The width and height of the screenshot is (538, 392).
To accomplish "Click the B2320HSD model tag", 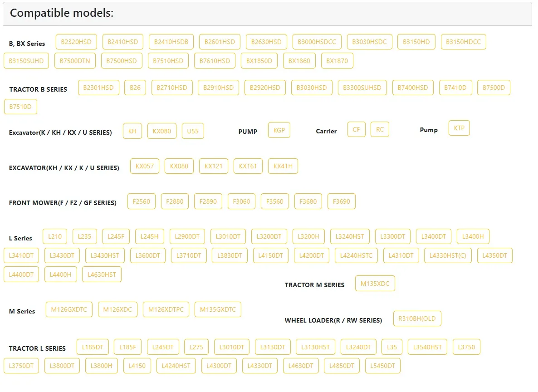I will click(76, 42).
